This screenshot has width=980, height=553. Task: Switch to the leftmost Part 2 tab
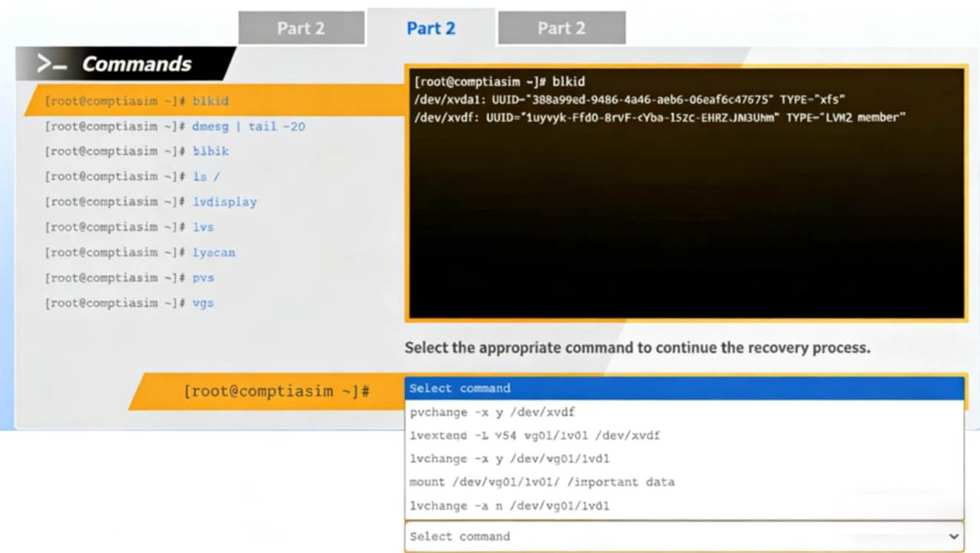(301, 27)
